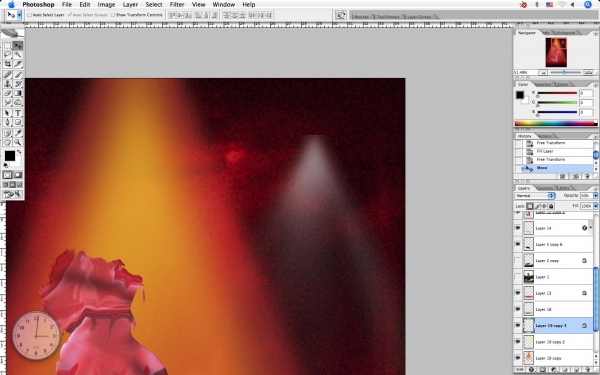Select the Rectangular Marquee tool
This screenshot has width=600, height=375.
point(7,46)
